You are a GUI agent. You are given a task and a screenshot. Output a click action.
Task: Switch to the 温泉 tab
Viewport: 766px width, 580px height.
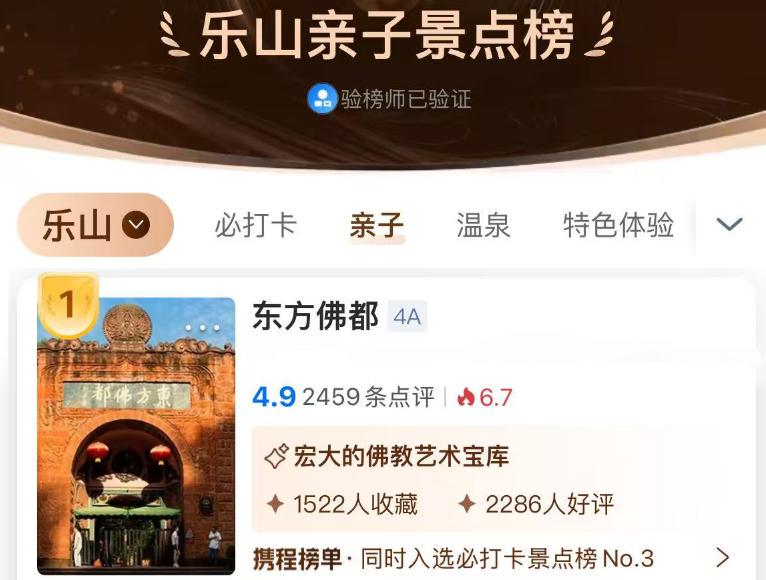[x=483, y=225]
